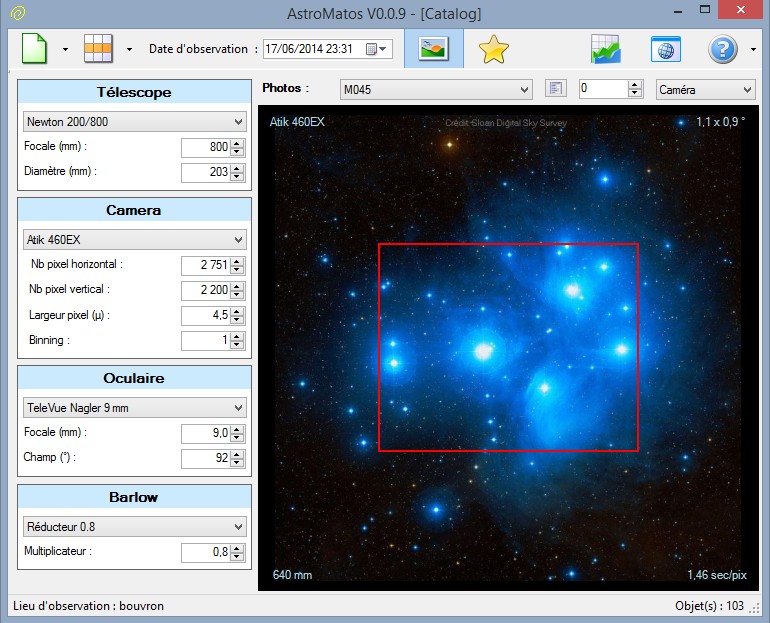Open the Atik 460EX camera dropdown

click(135, 240)
